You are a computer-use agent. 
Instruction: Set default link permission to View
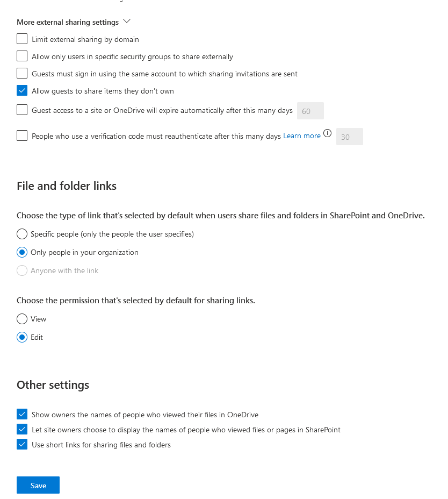click(x=22, y=319)
